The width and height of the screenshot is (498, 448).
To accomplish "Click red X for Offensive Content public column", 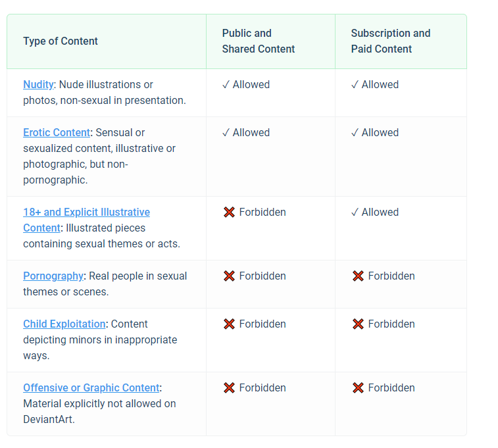I will (x=229, y=388).
